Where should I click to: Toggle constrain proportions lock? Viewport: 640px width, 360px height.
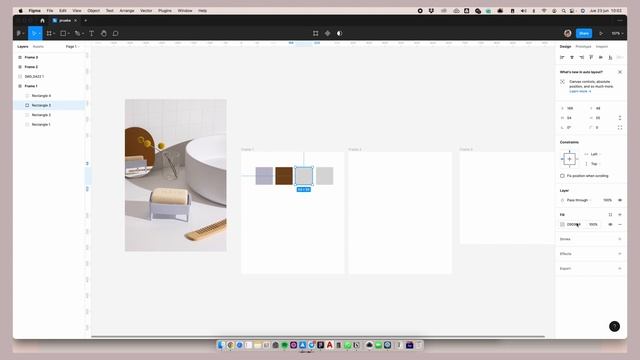point(620,118)
